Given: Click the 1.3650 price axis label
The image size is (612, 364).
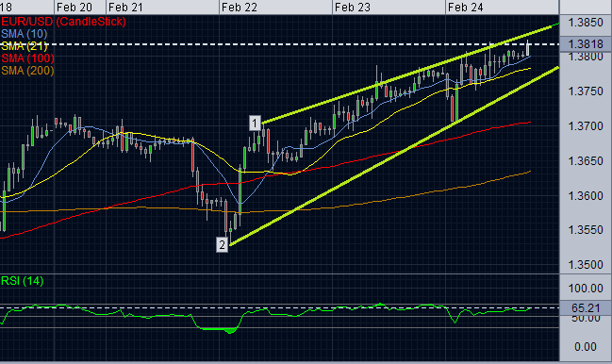Looking at the screenshot, I should coord(586,160).
